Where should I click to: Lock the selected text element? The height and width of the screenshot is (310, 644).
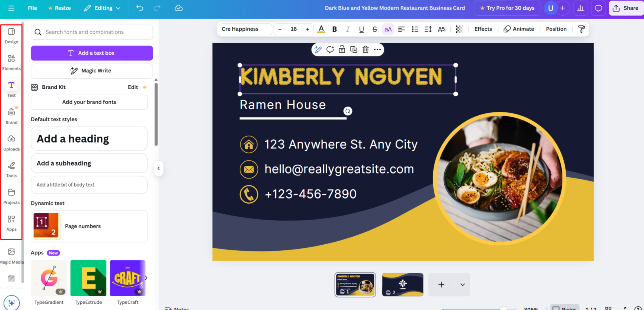pos(342,50)
